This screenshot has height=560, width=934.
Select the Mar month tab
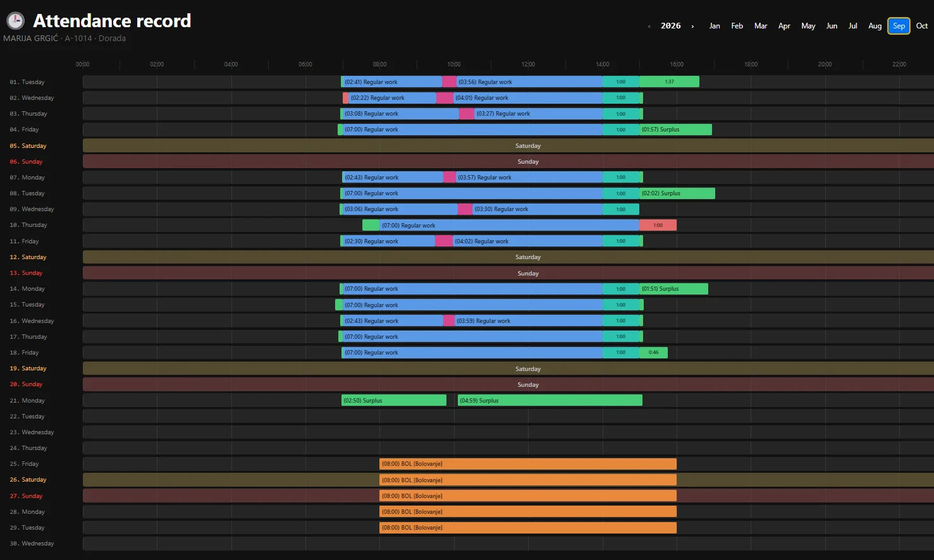point(761,26)
